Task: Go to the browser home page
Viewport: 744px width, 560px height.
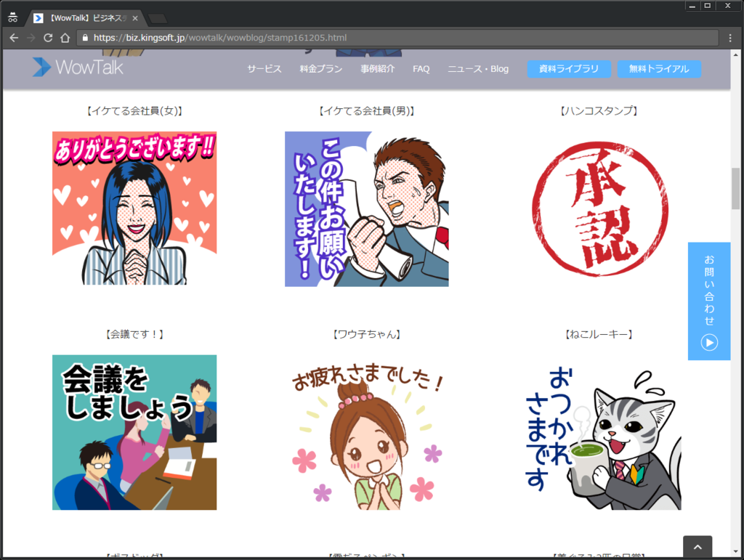Action: click(65, 38)
